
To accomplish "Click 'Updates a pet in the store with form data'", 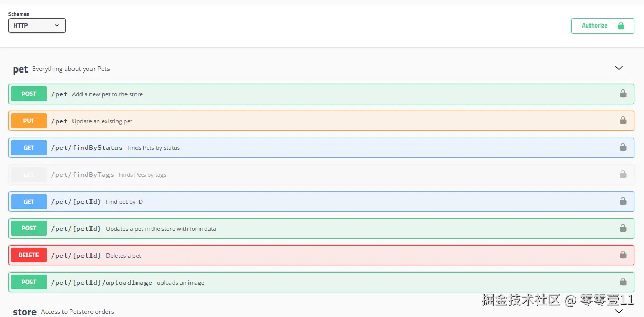I will pos(161,229).
